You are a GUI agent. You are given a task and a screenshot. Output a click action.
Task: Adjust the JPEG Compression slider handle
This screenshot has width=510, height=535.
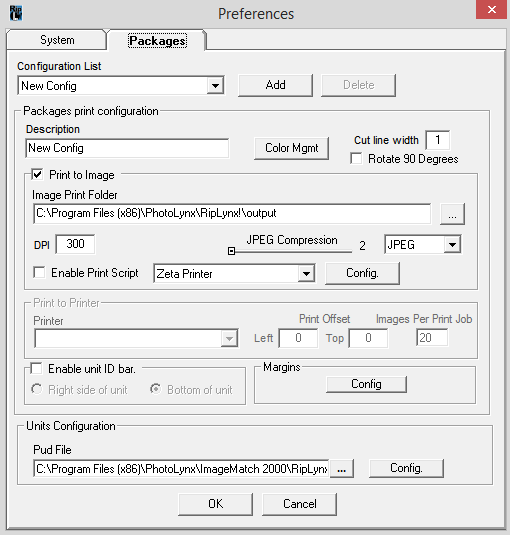(x=231, y=251)
